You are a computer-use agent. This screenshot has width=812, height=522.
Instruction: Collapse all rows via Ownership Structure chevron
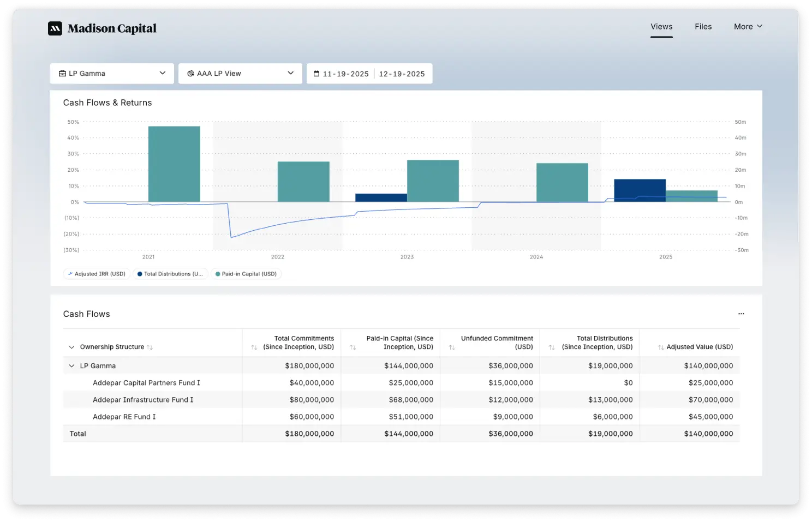(x=71, y=347)
